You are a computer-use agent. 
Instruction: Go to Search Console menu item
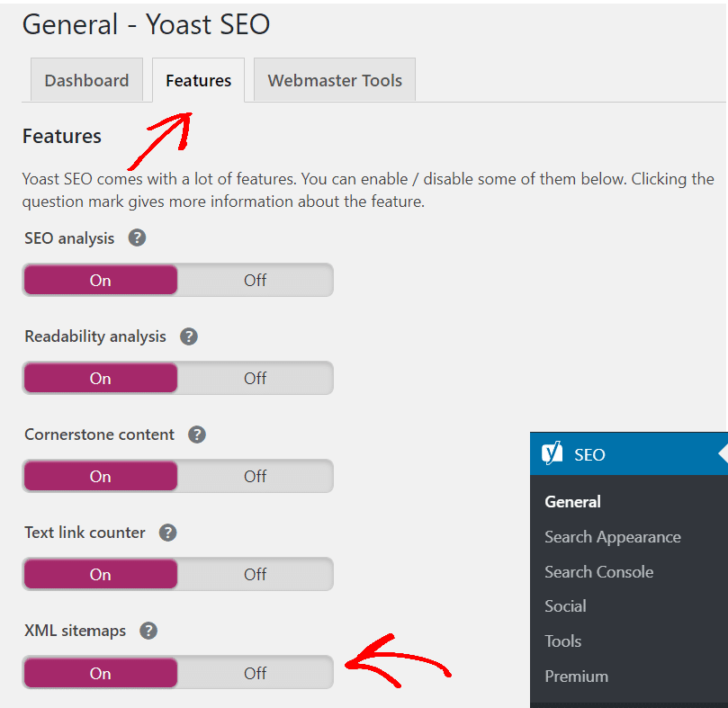[x=599, y=571]
